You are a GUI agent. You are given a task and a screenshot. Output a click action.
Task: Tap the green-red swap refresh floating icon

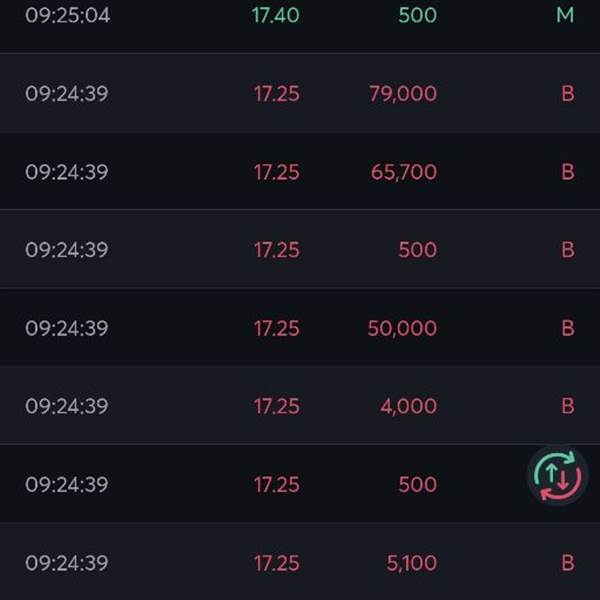(x=557, y=476)
